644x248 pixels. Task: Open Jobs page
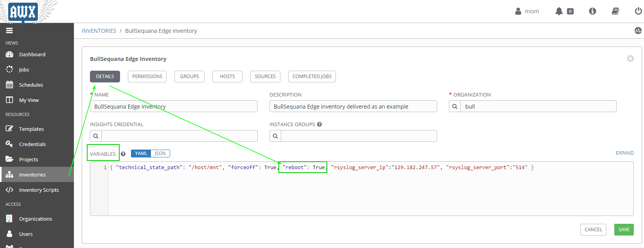[x=24, y=70]
